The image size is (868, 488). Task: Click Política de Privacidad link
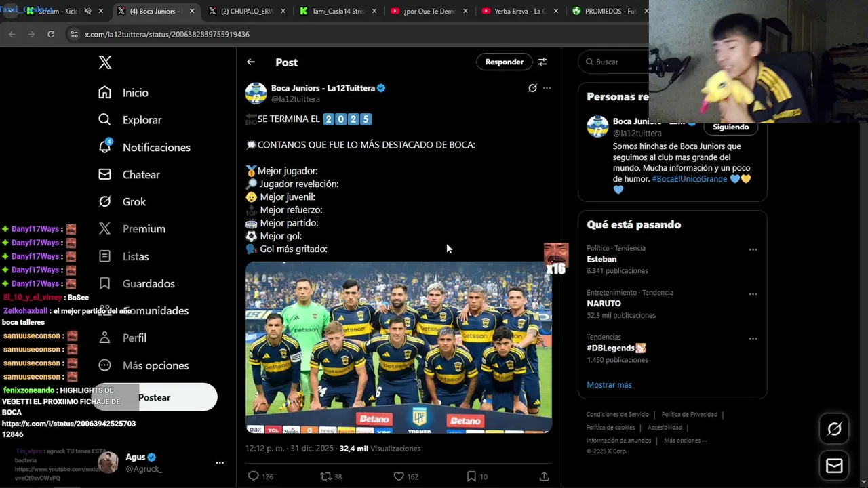click(x=689, y=415)
